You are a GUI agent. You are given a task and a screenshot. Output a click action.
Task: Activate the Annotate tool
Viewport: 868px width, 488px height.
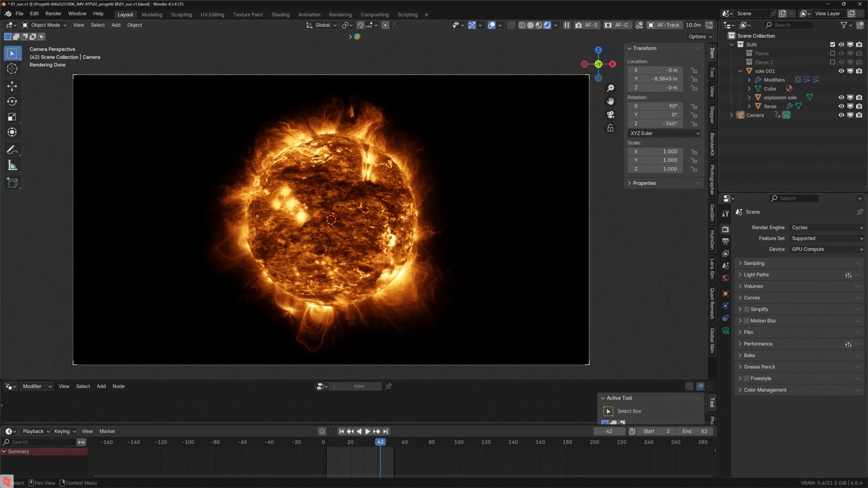point(12,150)
